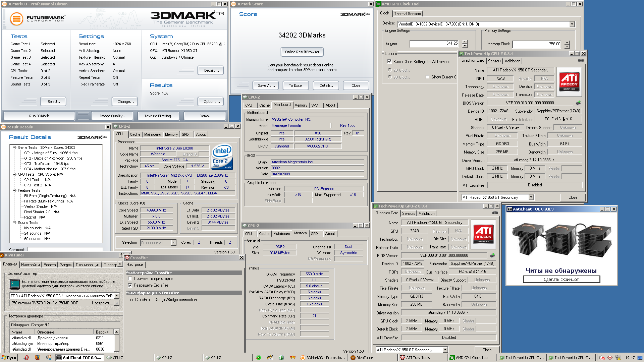This screenshot has width=644, height=362.
Task: Click the Memory Clock value field
Action: 537,44
